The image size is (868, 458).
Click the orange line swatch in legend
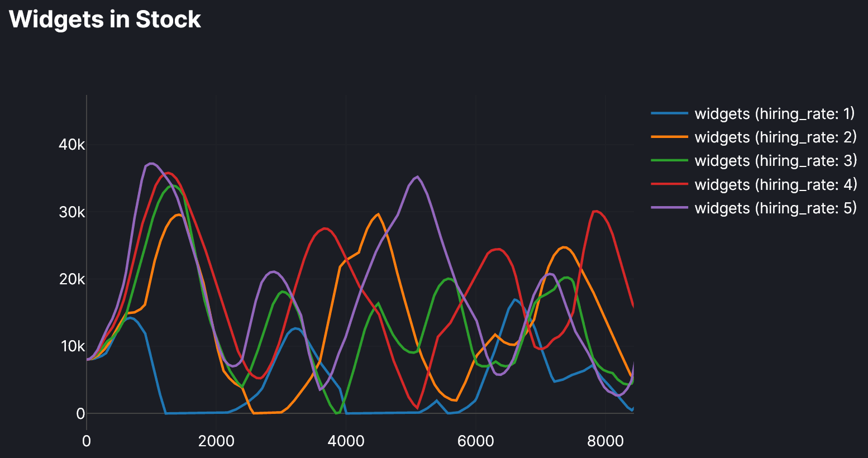click(x=669, y=137)
